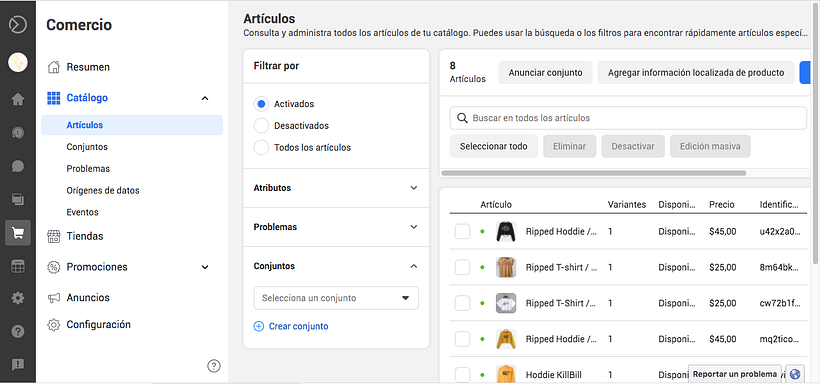Open the help question mark in dark rail
Image resolution: width=820 pixels, height=384 pixels.
[x=18, y=331]
